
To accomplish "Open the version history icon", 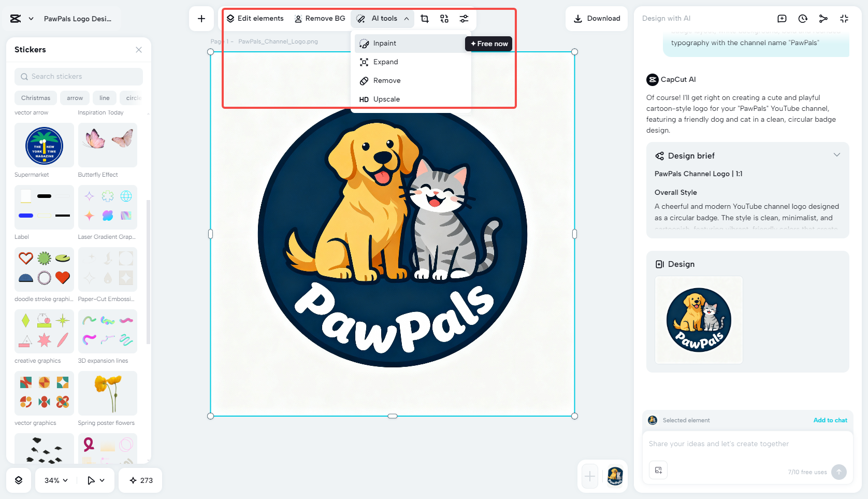I will (x=802, y=18).
